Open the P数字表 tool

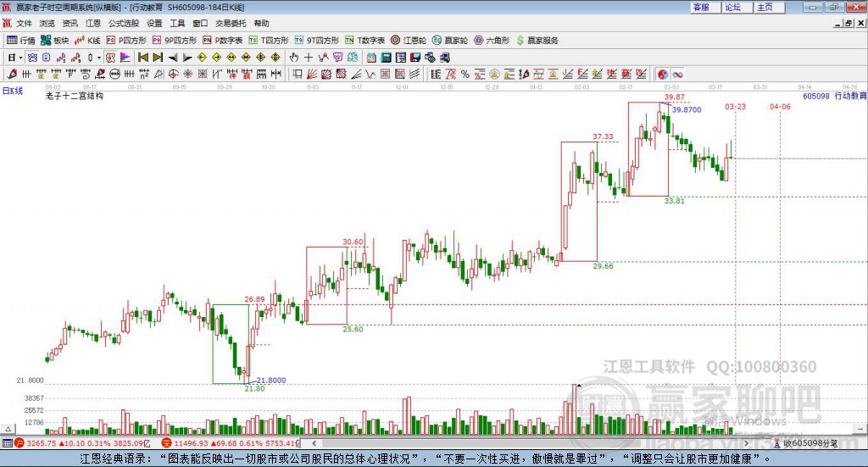223,41
